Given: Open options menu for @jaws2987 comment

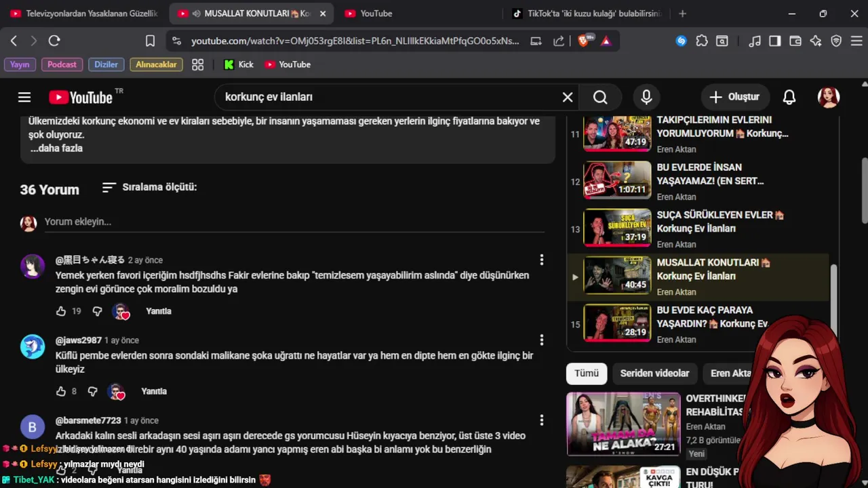Looking at the screenshot, I should pyautogui.click(x=541, y=340).
